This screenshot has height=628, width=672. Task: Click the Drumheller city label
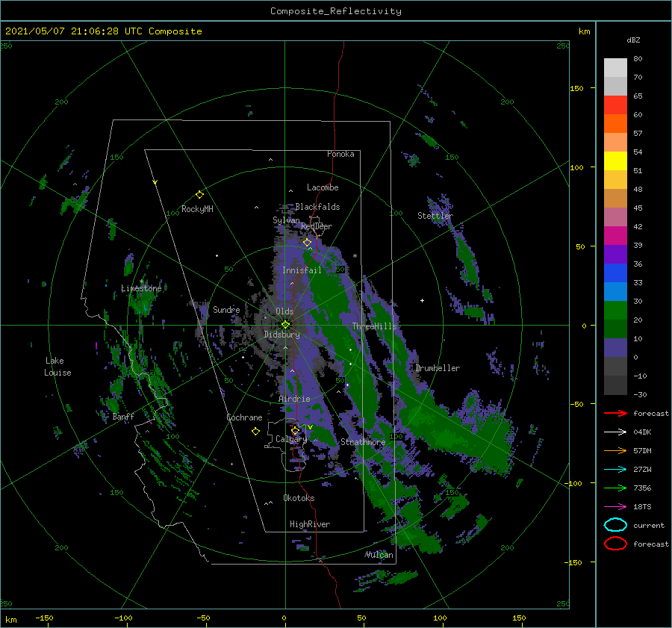click(x=438, y=368)
